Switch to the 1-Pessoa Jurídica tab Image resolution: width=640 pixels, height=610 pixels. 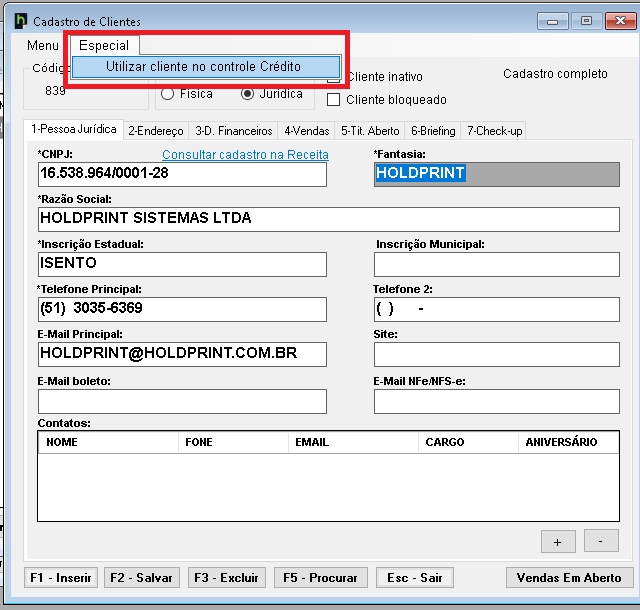(x=74, y=129)
